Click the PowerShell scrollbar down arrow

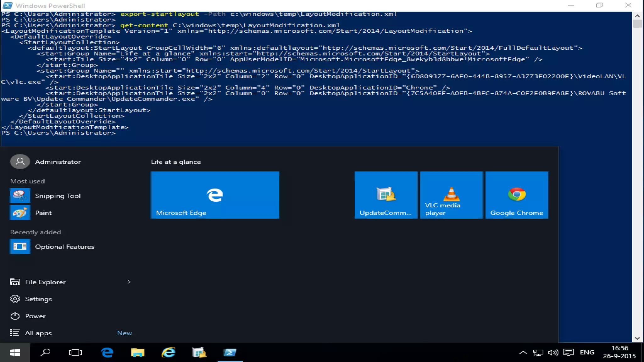point(637,338)
